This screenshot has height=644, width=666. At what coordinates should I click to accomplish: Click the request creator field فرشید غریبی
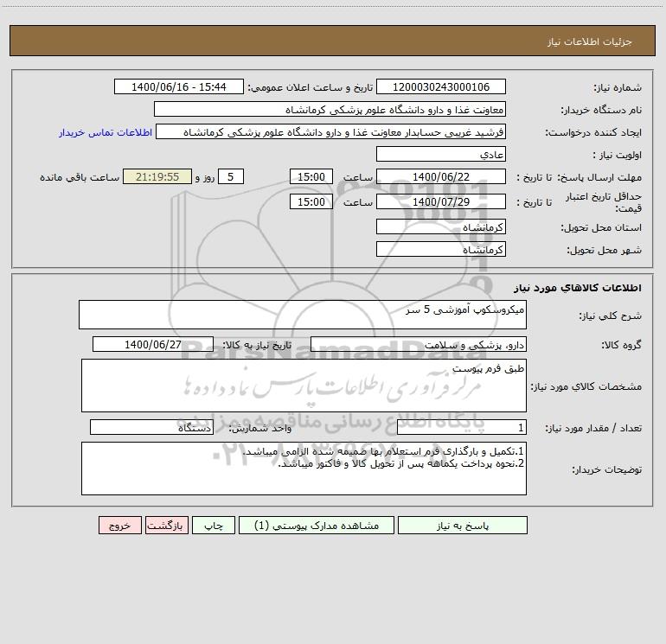point(331,131)
